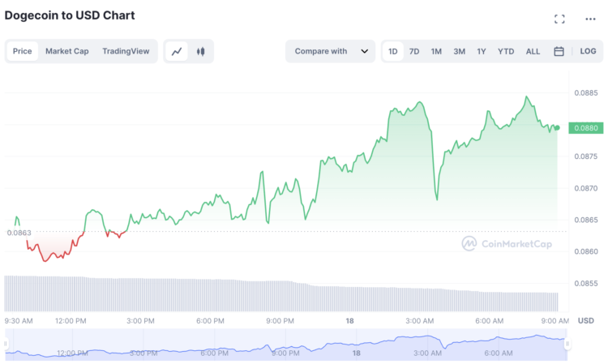
Task: Toggle LOG scale on the chart
Action: click(588, 51)
